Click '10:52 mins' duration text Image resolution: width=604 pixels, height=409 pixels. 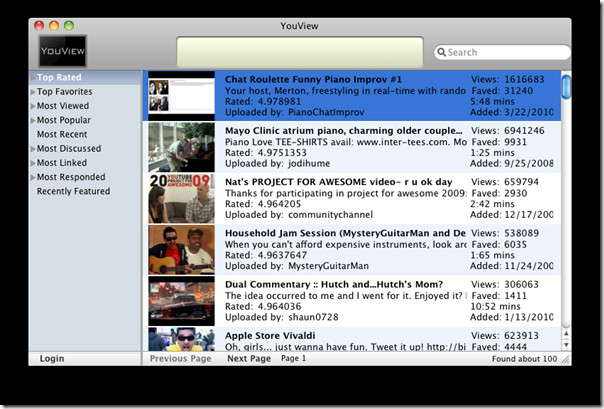pos(495,307)
